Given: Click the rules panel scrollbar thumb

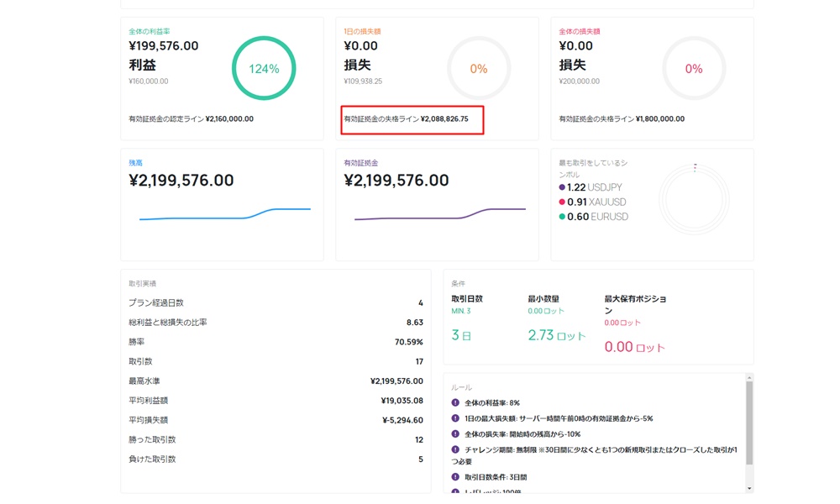Looking at the screenshot, I should (x=749, y=422).
